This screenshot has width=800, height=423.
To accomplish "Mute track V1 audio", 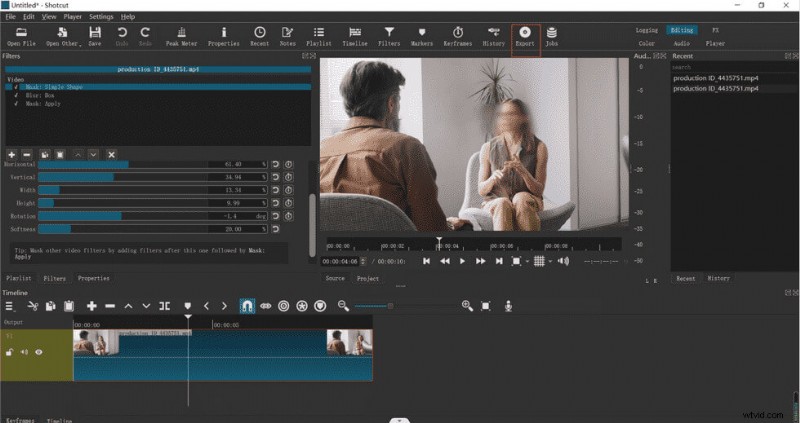I will point(24,352).
